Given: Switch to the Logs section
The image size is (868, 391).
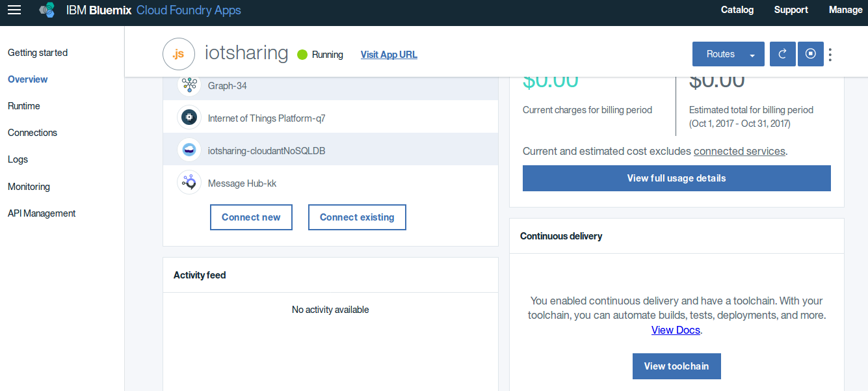Looking at the screenshot, I should point(18,159).
